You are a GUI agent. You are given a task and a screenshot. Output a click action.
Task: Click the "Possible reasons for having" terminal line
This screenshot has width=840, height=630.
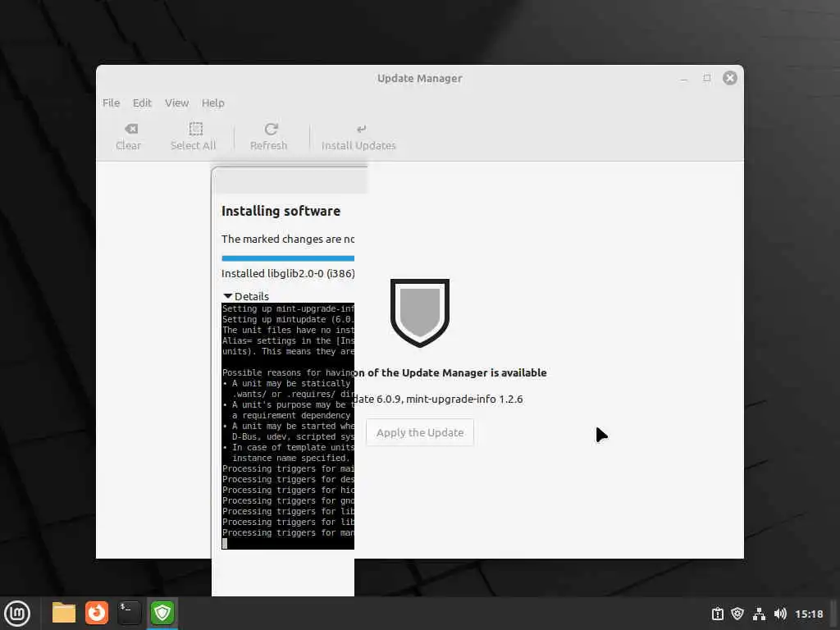(x=288, y=373)
